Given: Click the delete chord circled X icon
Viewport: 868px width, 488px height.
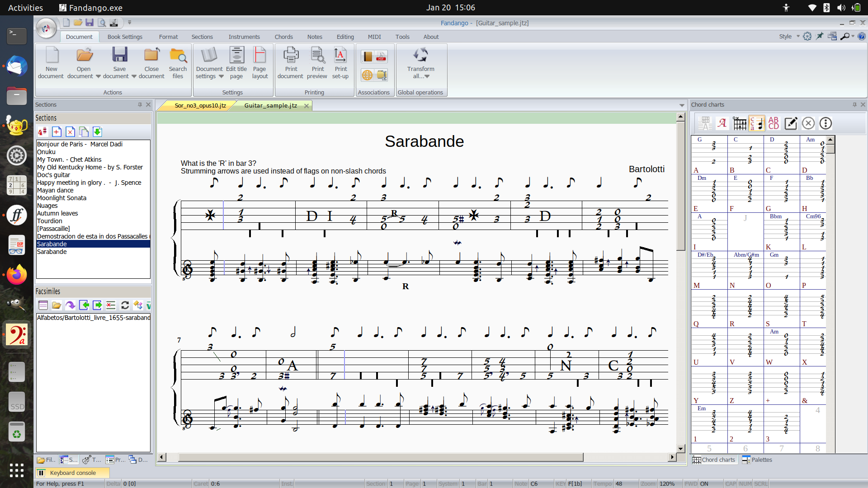Looking at the screenshot, I should tap(808, 123).
